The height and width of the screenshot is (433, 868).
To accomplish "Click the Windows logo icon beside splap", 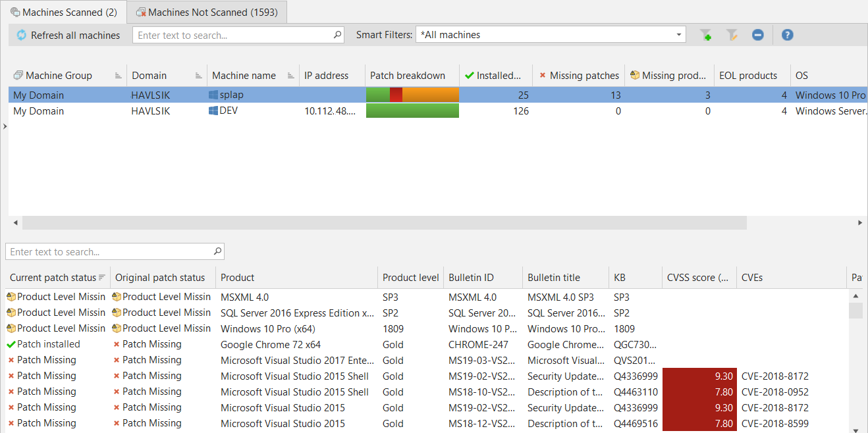I will (213, 95).
